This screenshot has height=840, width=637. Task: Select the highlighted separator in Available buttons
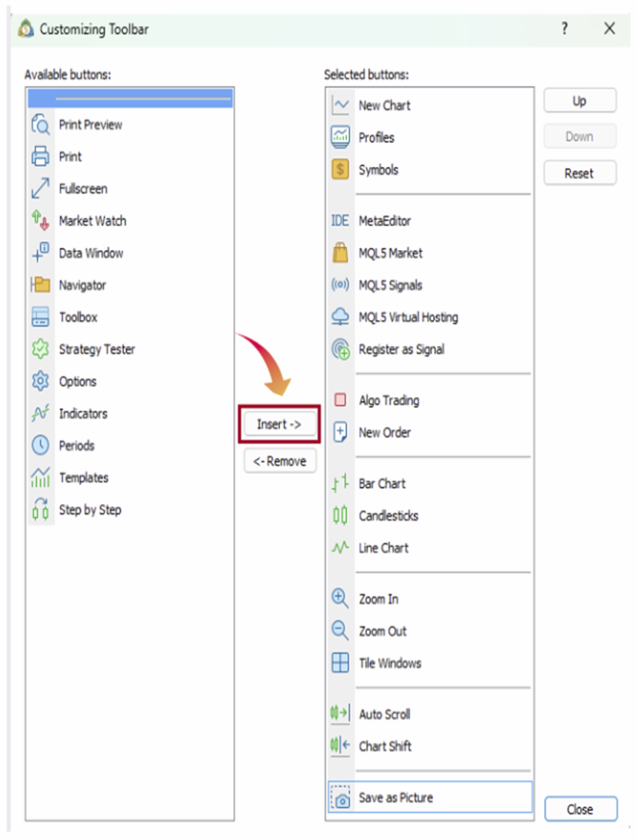click(x=131, y=98)
